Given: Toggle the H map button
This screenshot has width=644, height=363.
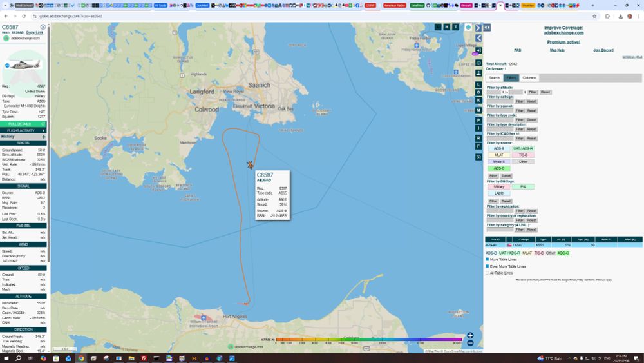Looking at the screenshot, I should (447, 26).
